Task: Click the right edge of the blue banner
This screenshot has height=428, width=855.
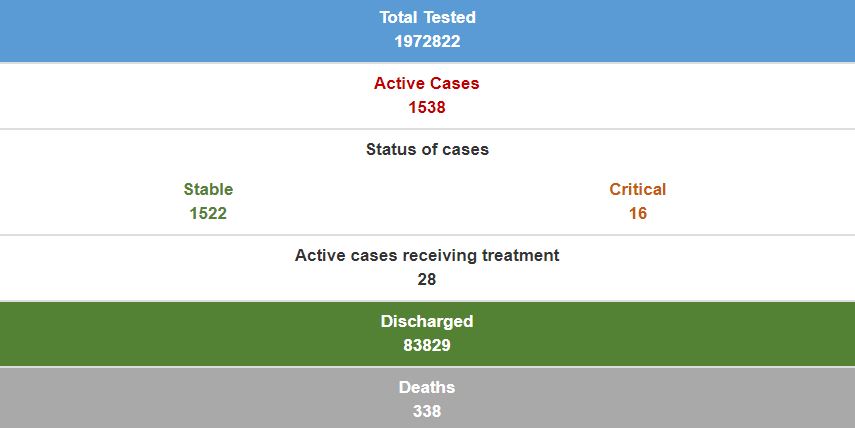Action: (x=846, y=30)
